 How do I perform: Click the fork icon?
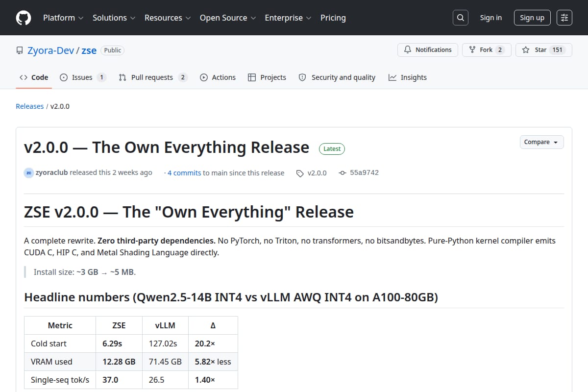pyautogui.click(x=472, y=50)
